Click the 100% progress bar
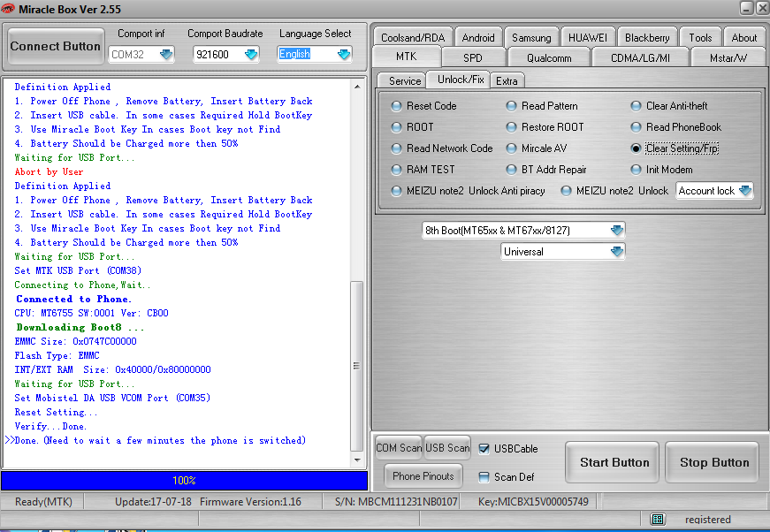 click(184, 481)
